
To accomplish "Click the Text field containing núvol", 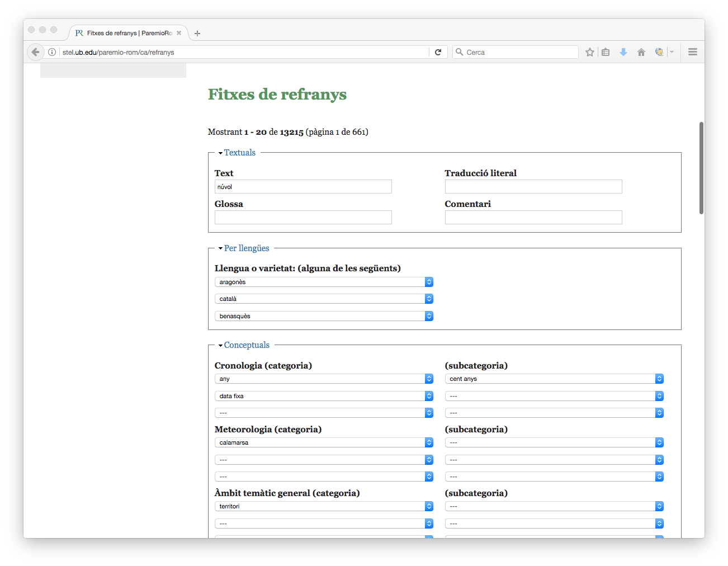I will 303,187.
